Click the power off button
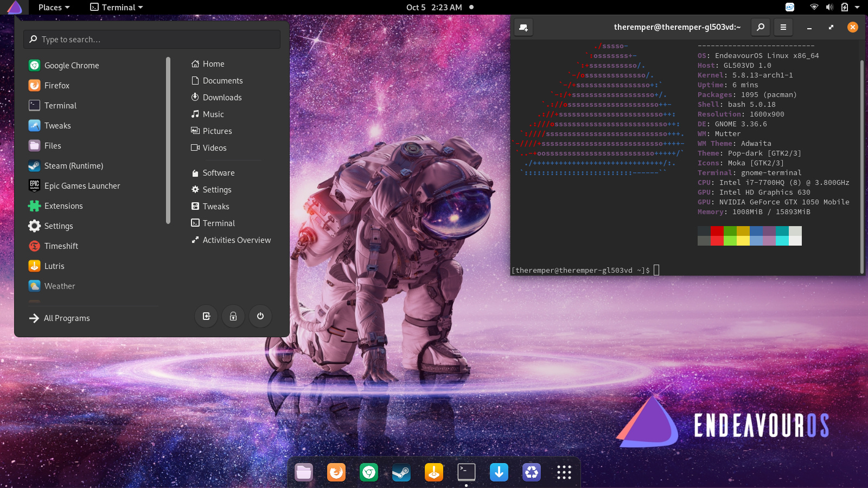This screenshot has height=488, width=868. 260,316
